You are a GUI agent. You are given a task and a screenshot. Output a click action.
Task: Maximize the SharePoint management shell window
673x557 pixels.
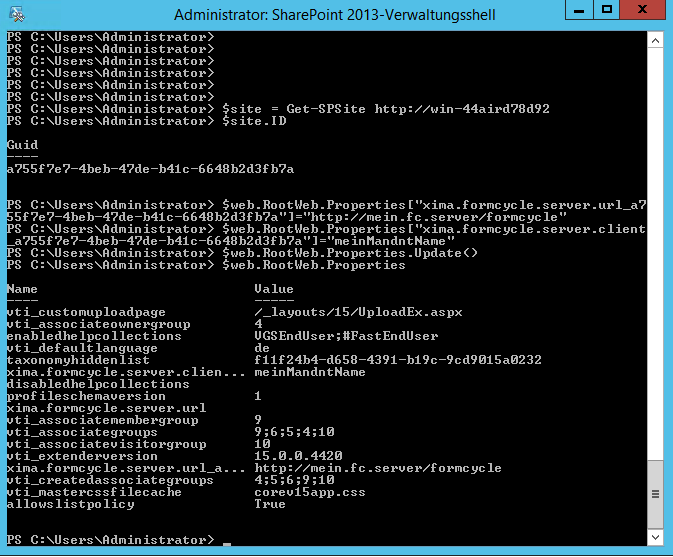click(x=605, y=12)
